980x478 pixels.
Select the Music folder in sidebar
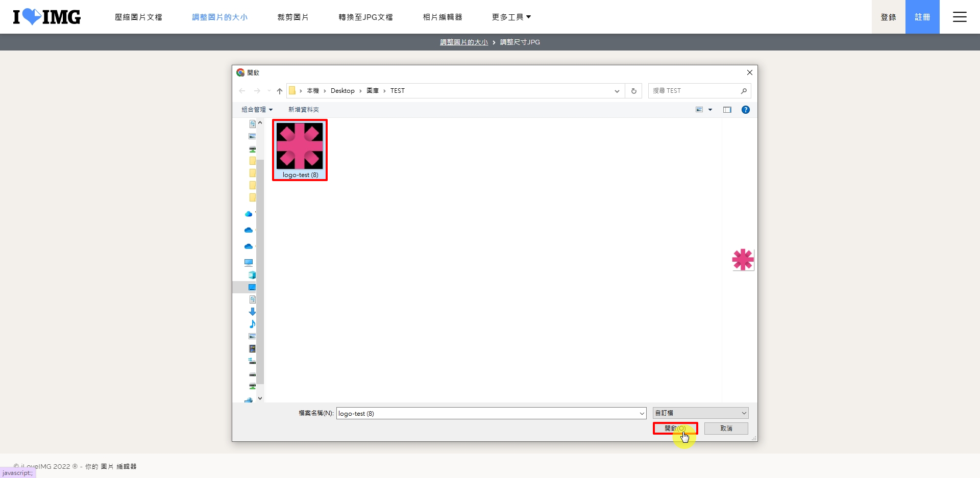252,324
